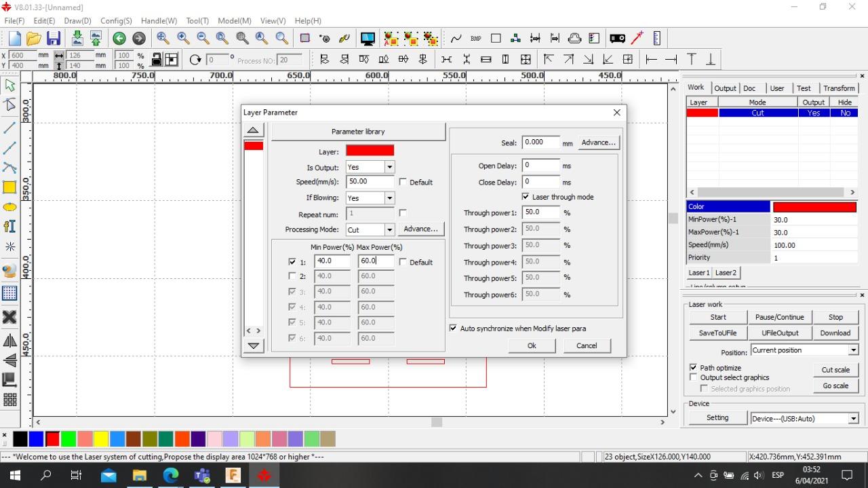Viewport: 868px width, 488px height.
Task: Open the Parameter library button
Action: coord(358,132)
